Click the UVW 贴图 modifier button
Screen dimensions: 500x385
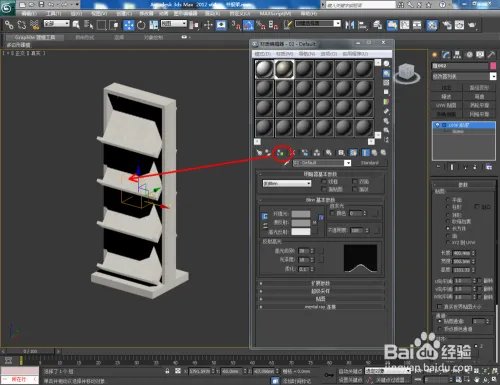click(446, 105)
